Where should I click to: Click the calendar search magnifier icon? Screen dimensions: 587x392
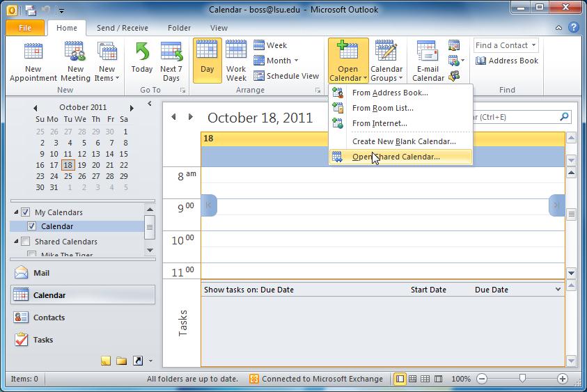tap(564, 117)
